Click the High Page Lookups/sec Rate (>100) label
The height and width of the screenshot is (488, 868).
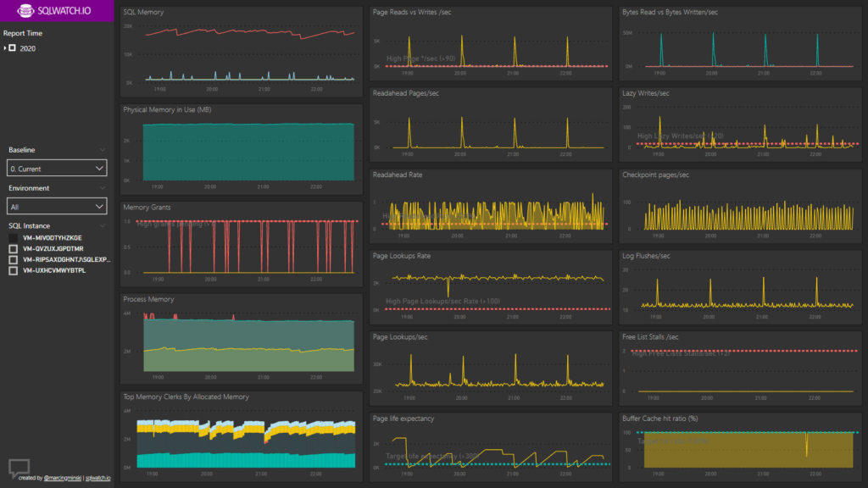(442, 302)
